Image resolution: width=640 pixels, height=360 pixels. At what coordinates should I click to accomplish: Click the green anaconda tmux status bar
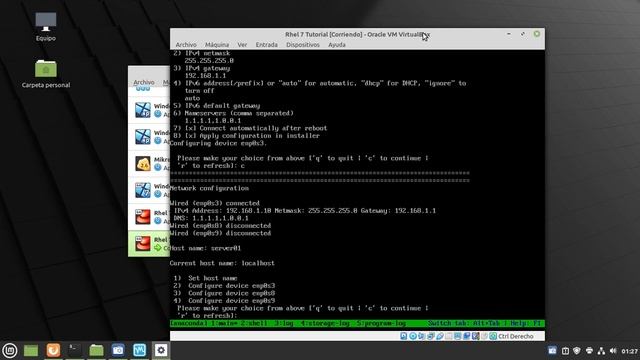click(x=357, y=323)
